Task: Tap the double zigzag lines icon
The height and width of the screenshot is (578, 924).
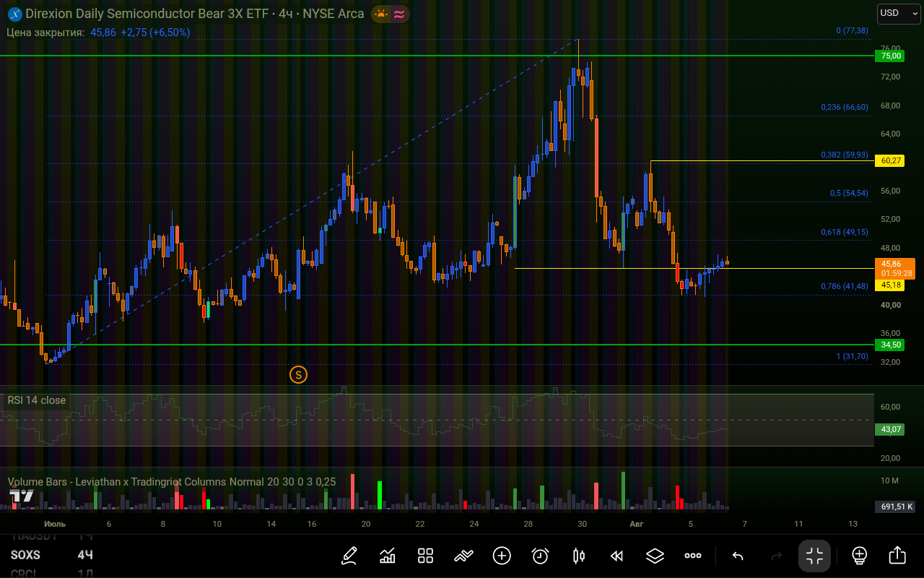Action: tap(463, 556)
